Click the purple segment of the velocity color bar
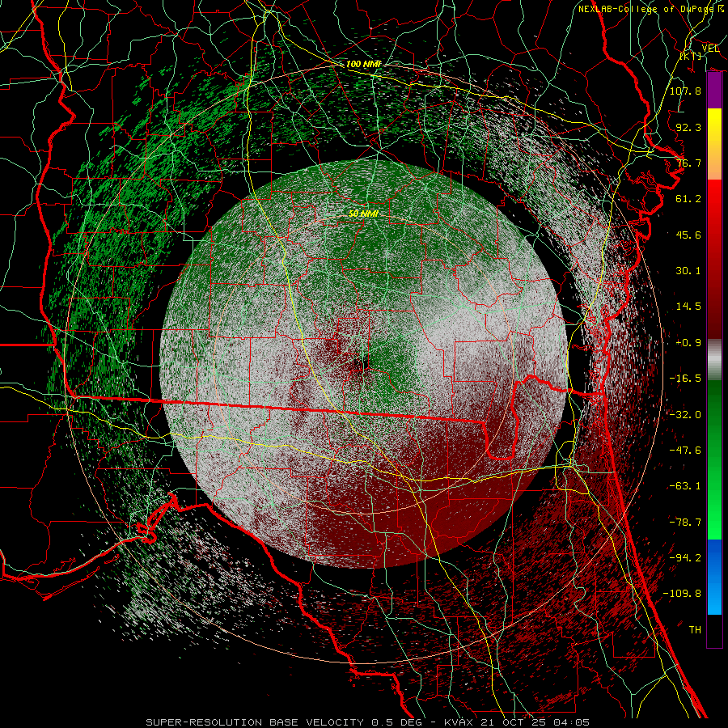Image resolution: width=728 pixels, height=728 pixels. [x=714, y=91]
